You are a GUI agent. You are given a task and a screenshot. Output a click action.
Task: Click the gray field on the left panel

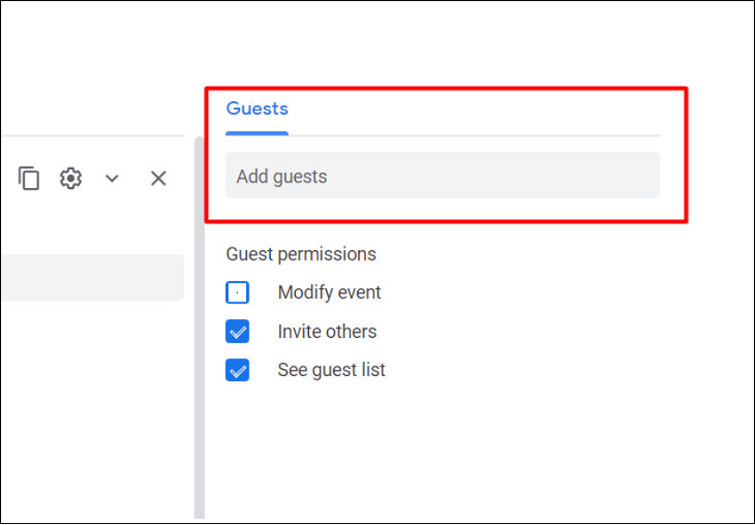click(92, 278)
